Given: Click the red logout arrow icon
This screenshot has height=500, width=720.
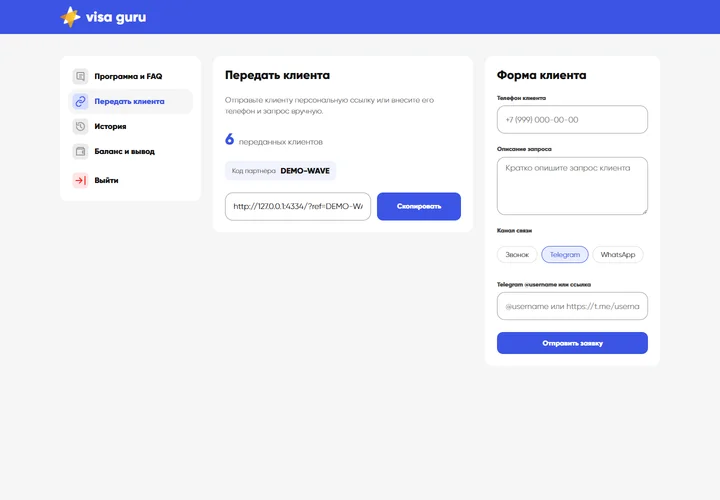Looking at the screenshot, I should click(80, 180).
